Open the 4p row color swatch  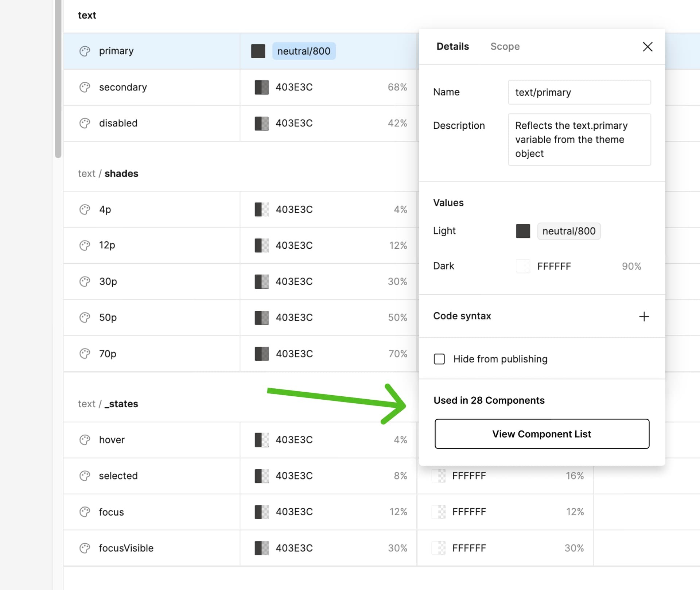pyautogui.click(x=261, y=209)
